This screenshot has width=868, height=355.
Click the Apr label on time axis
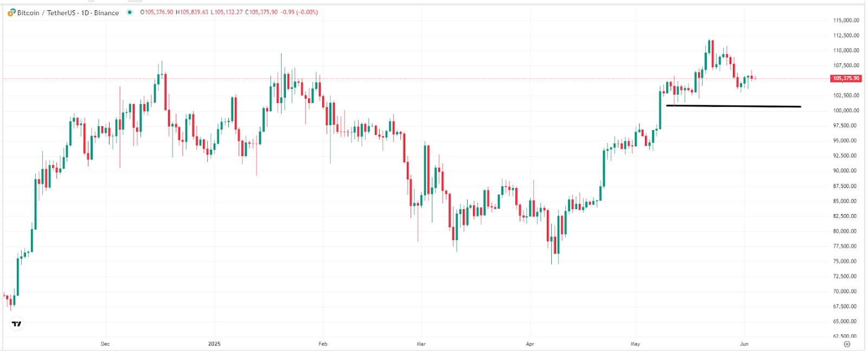pyautogui.click(x=530, y=344)
